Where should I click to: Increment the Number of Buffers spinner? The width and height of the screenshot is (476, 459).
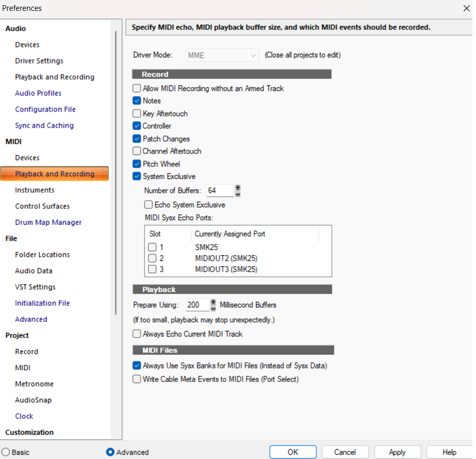point(238,188)
